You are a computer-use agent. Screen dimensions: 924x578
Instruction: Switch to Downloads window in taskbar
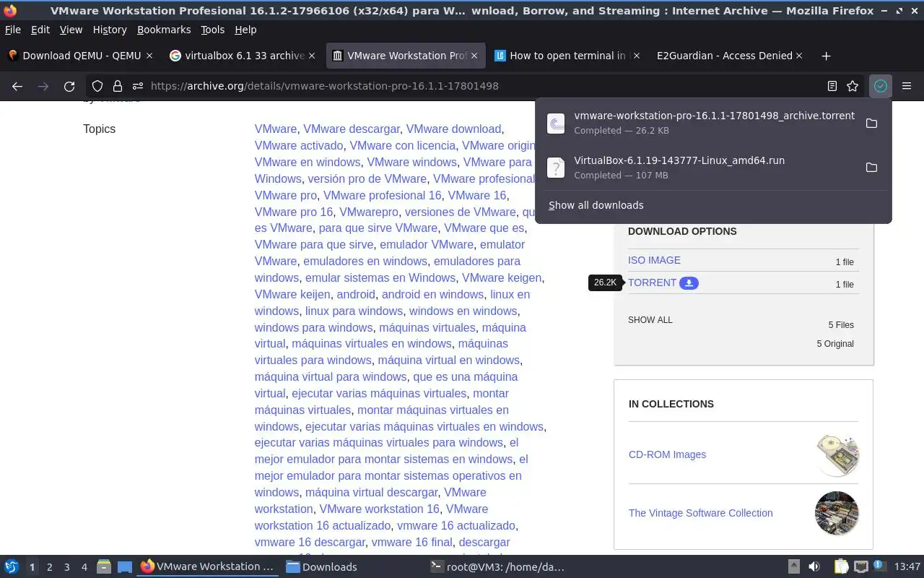pyautogui.click(x=350, y=567)
